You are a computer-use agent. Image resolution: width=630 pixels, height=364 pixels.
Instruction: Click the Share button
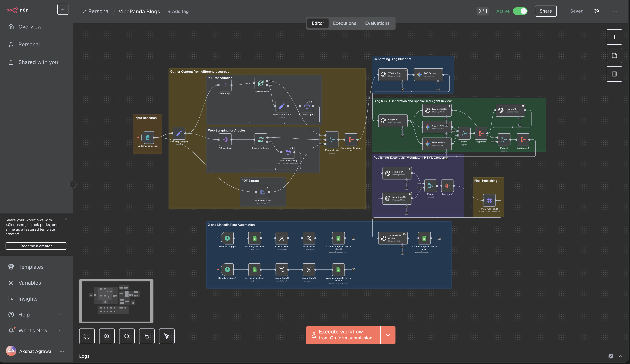[x=546, y=11]
